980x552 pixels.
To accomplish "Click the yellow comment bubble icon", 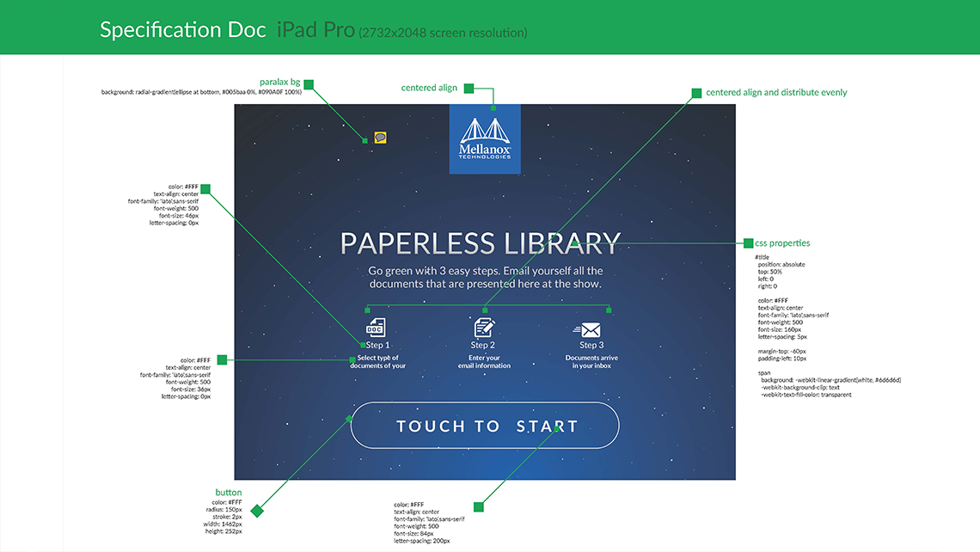I will click(379, 138).
